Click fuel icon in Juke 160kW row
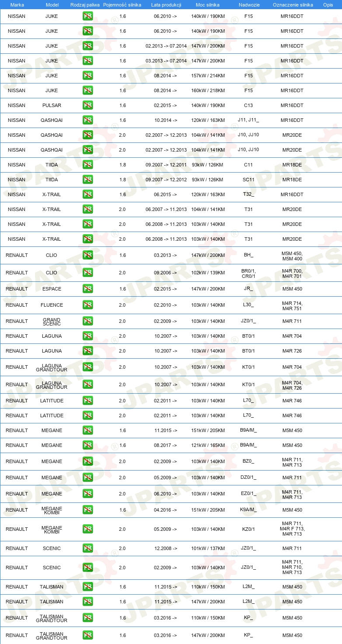 [87, 90]
